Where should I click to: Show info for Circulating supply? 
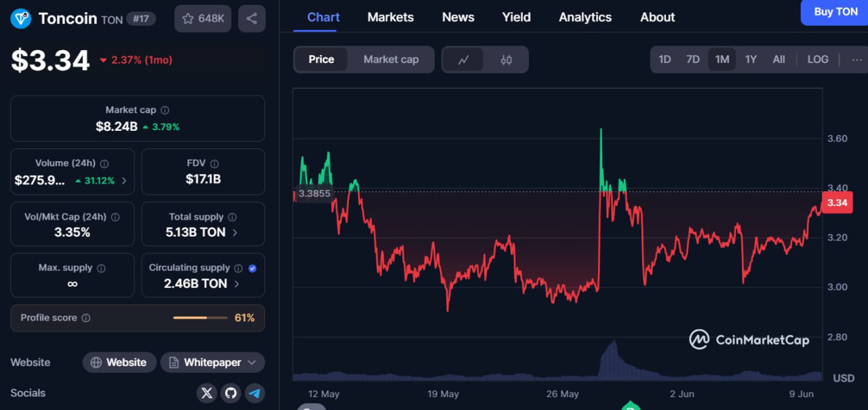coord(239,268)
